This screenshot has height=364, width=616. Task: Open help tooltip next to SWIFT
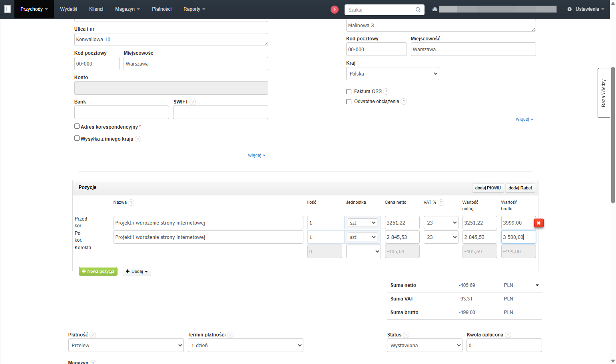point(193,102)
